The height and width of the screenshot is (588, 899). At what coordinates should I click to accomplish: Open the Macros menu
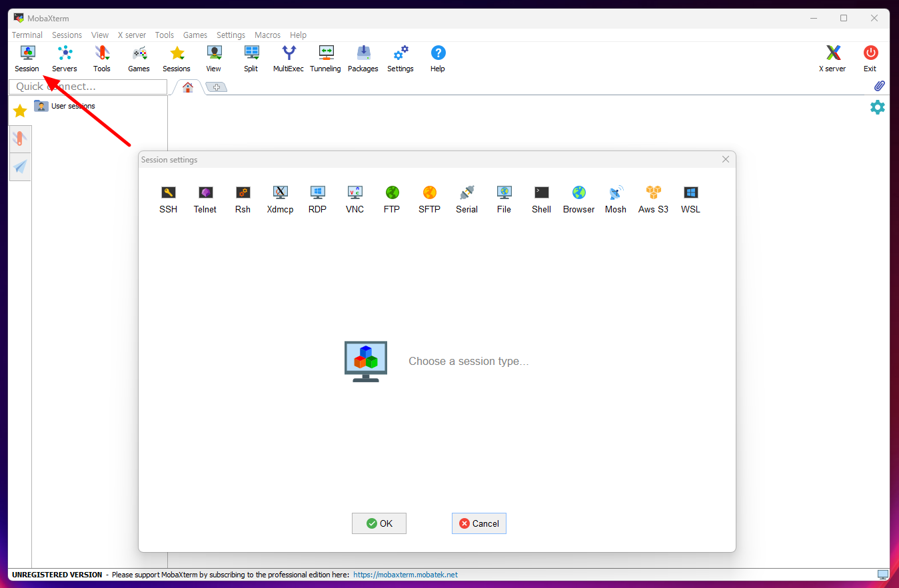click(267, 35)
